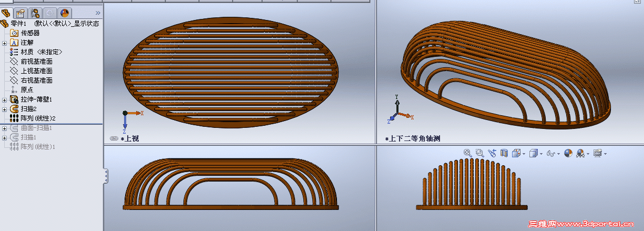
Task: Open the DimXpertManager tab
Action: pyautogui.click(x=50, y=13)
